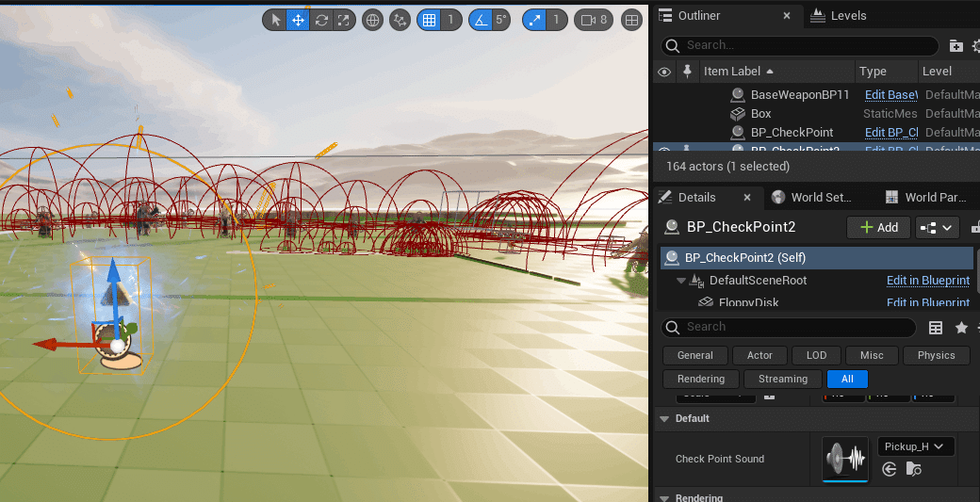Select the object selection arrow tool
The width and height of the screenshot is (980, 502).
[275, 20]
